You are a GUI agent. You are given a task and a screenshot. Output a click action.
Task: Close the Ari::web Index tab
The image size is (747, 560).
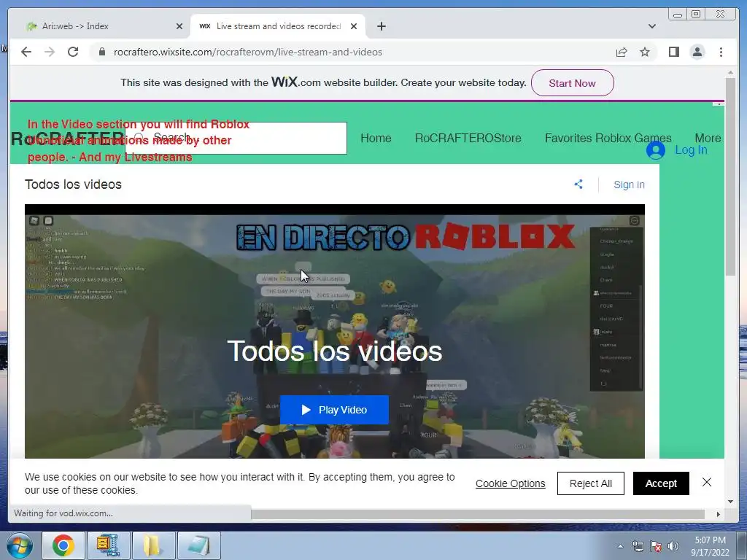pos(179,26)
